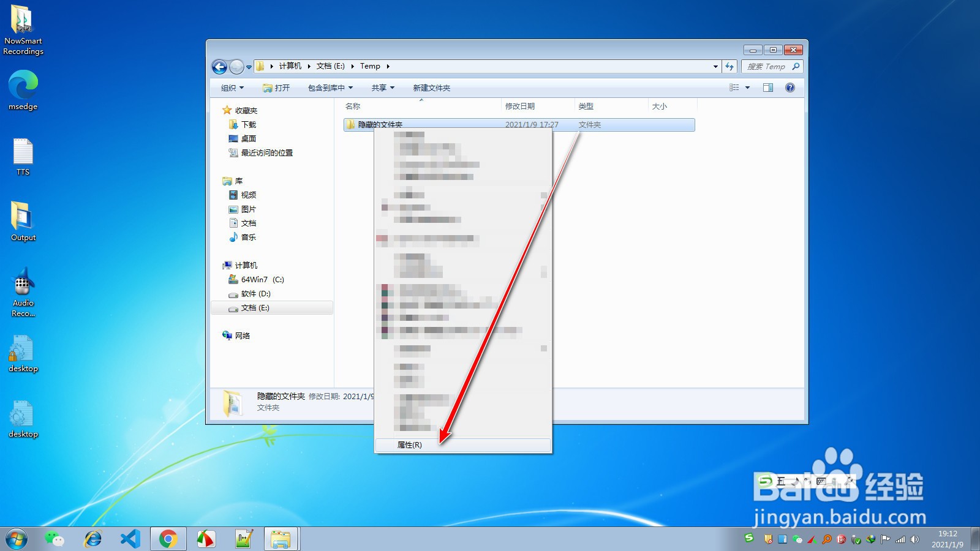
Task: Click the 打开 toolbar button
Action: (x=276, y=88)
